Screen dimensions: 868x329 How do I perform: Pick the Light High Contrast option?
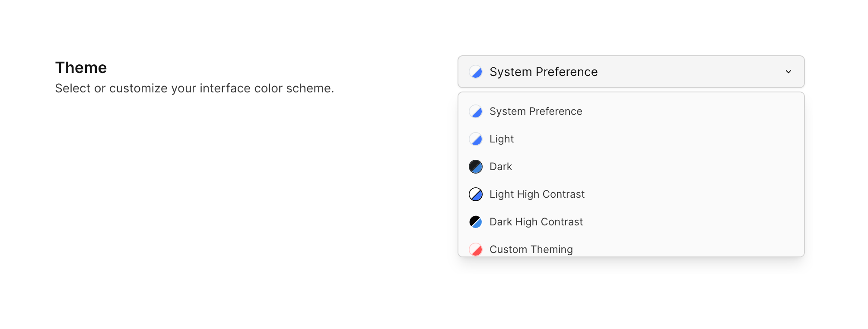point(537,194)
